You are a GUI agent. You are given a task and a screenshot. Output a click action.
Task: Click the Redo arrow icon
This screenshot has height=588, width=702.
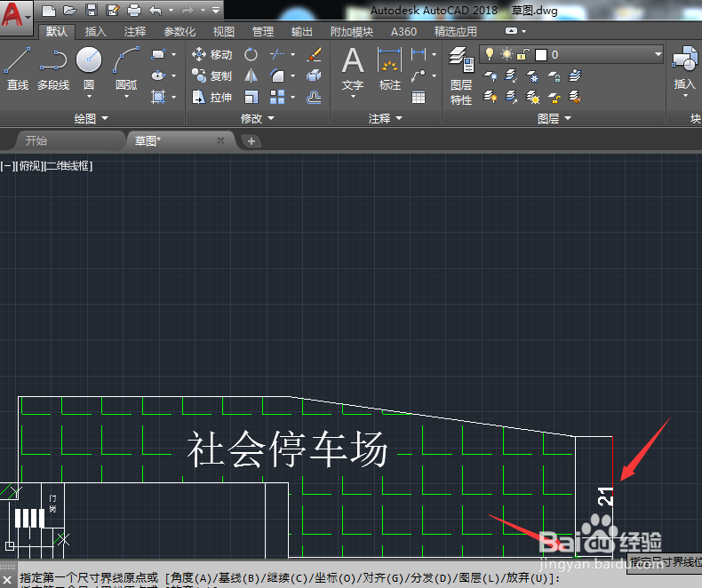187,10
